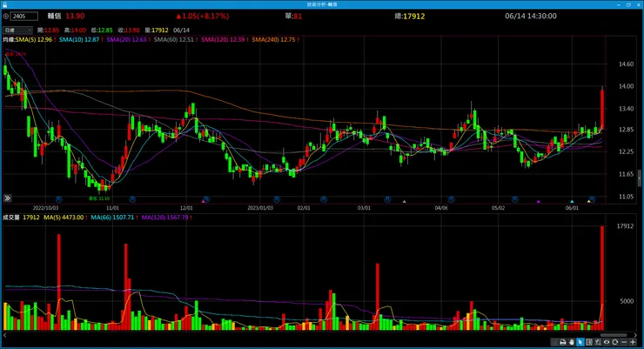This screenshot has height=349, width=644.
Task: Zoom out with the minus icon
Action: [624, 342]
